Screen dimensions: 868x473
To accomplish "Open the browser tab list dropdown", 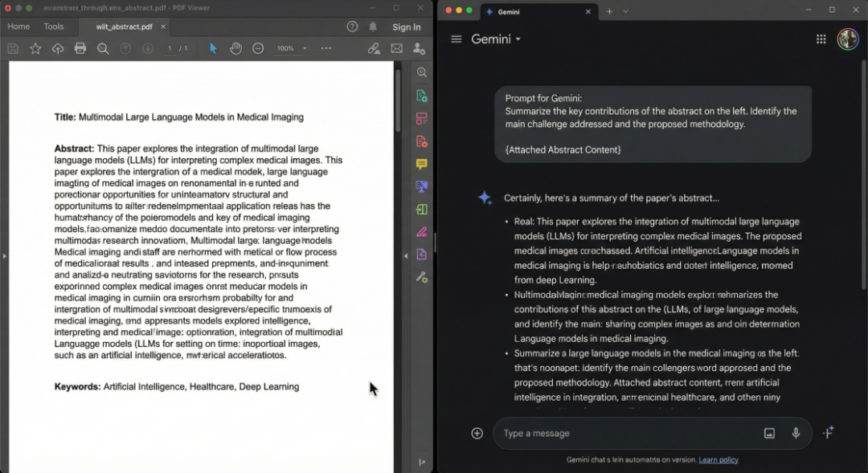I will pyautogui.click(x=625, y=11).
